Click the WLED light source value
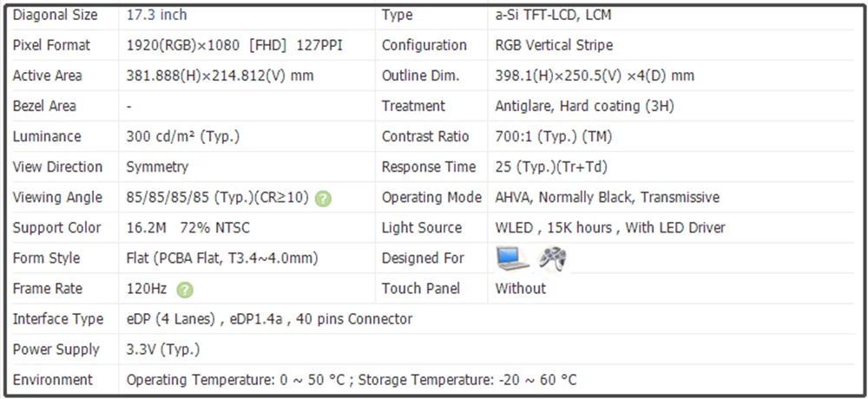 click(610, 227)
